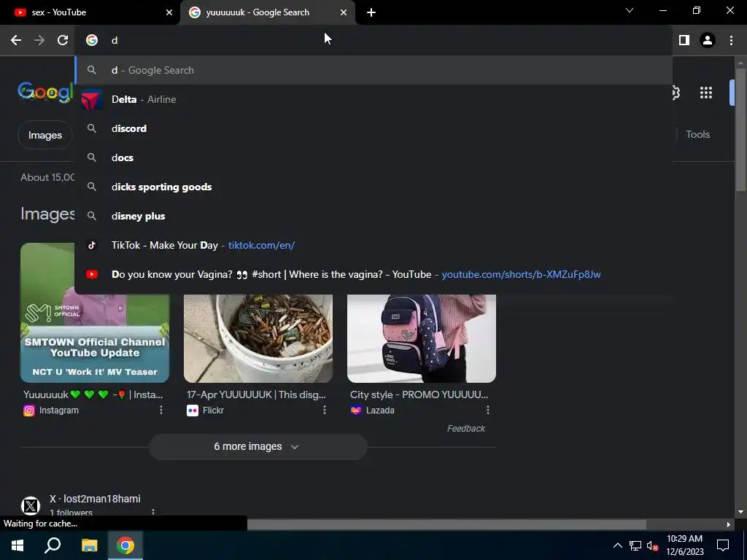Click the Lazada source icon
Image resolution: width=747 pixels, height=560 pixels.
(356, 411)
